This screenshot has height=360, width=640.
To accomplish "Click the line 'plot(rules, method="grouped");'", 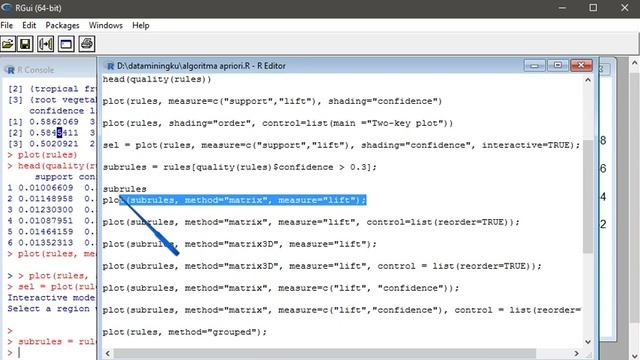I will tap(184, 332).
